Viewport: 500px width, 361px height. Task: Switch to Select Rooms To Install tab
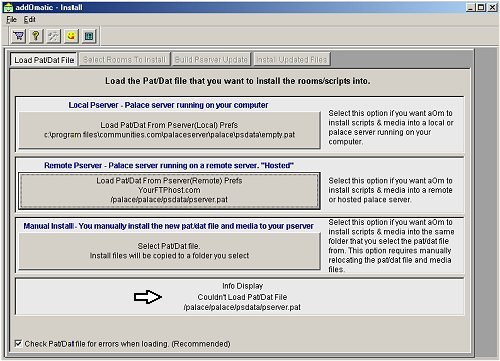coord(124,59)
